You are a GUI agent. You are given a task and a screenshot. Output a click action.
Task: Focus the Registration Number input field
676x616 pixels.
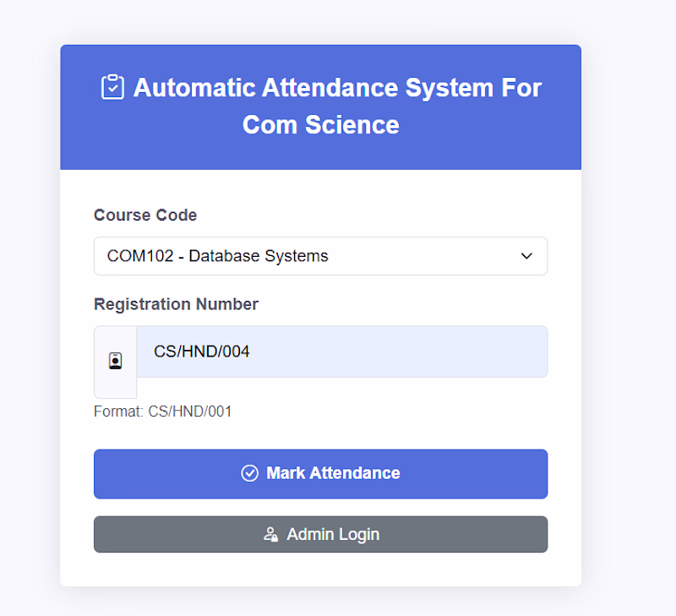(x=380, y=352)
